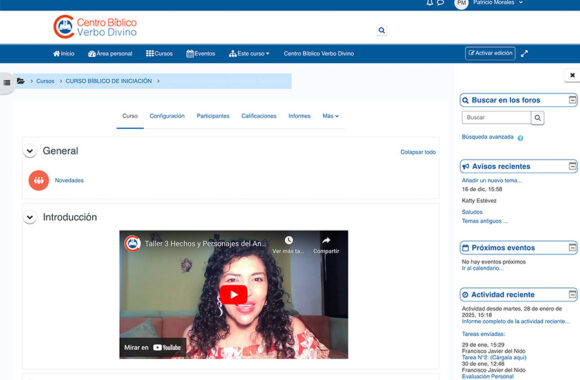Open the side drawer hamburger icon
This screenshot has height=380, width=580.
pos(7,83)
